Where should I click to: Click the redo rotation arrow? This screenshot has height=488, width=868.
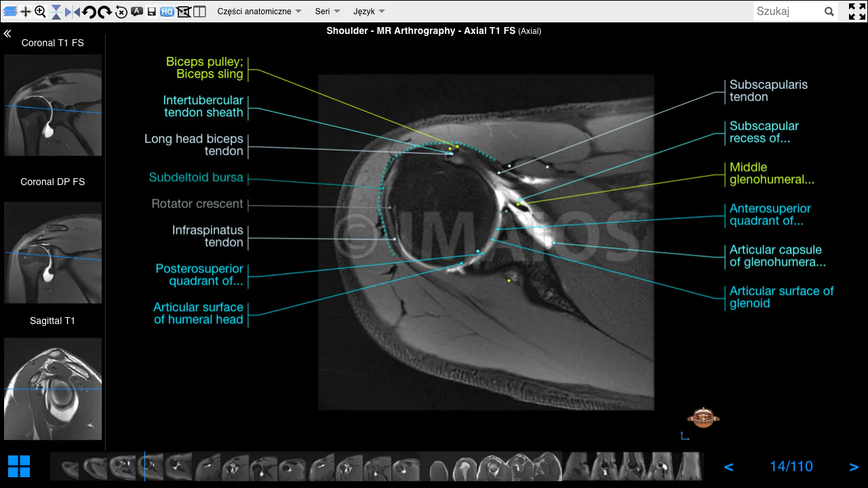106,11
